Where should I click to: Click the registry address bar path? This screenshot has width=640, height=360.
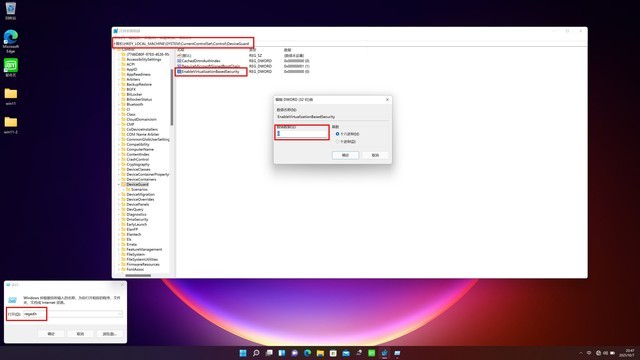[x=183, y=43]
